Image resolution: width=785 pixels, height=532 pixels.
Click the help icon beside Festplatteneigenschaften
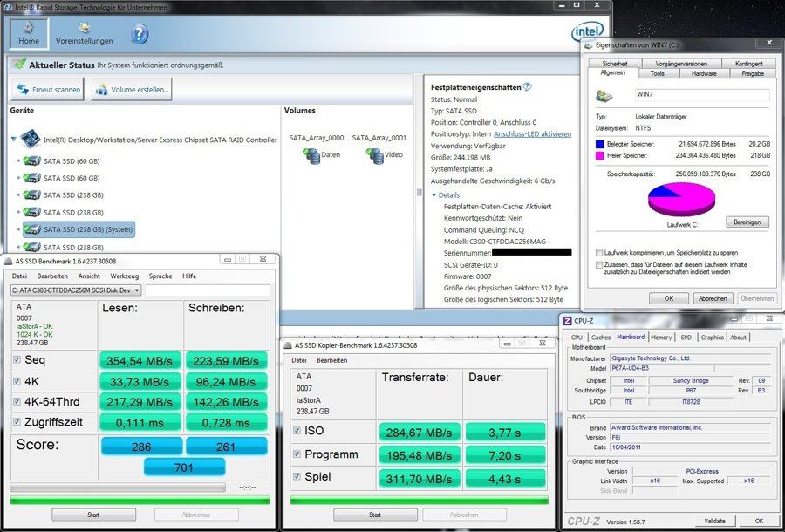click(x=527, y=86)
